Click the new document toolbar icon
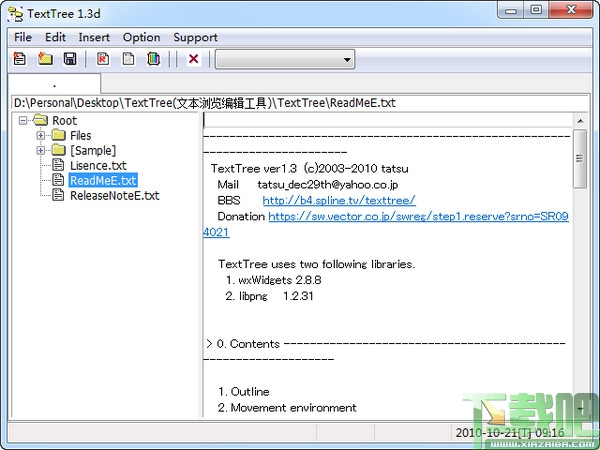 coord(20,59)
